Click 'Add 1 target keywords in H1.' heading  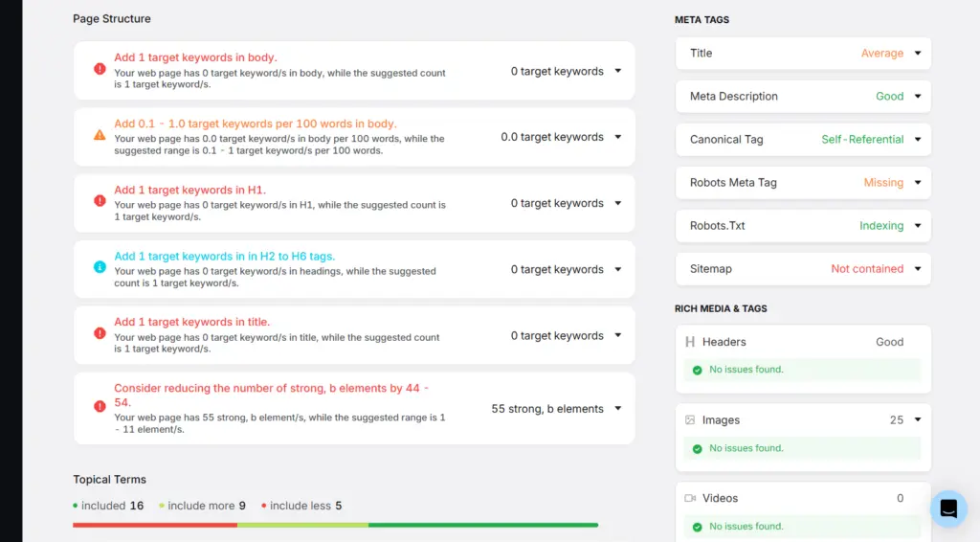[x=190, y=190]
